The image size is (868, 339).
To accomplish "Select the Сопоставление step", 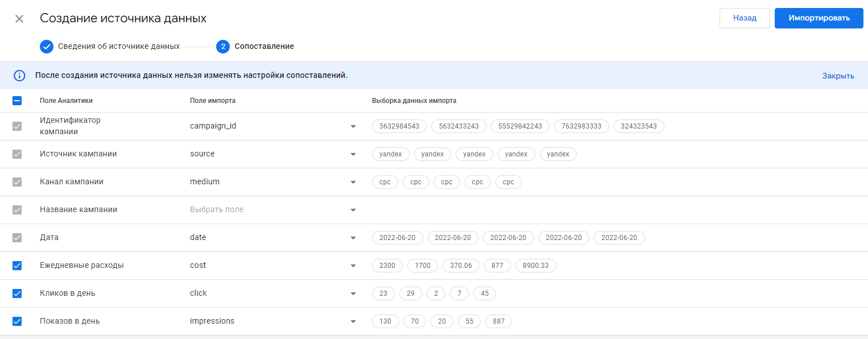I will point(264,47).
